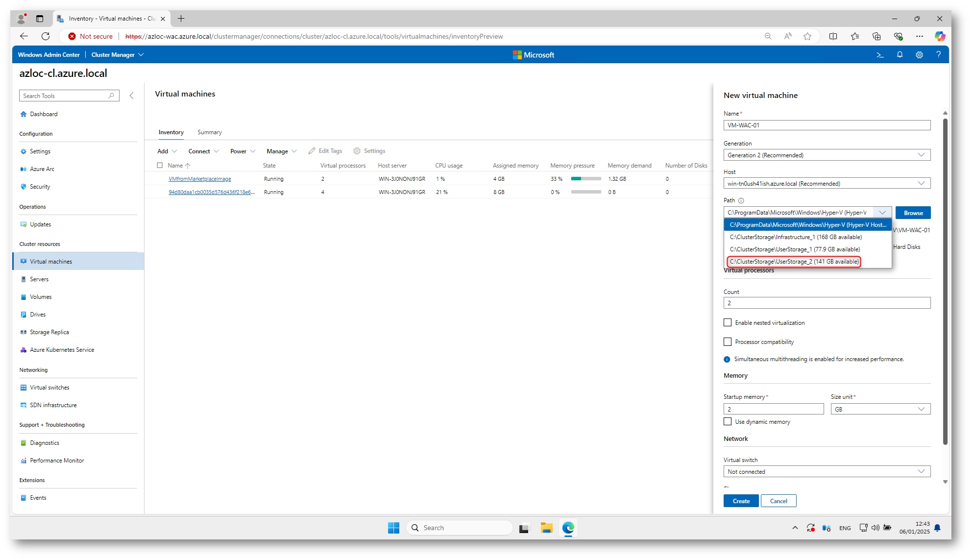Add page to favorites star icon
The height and width of the screenshot is (560, 972).
807,36
